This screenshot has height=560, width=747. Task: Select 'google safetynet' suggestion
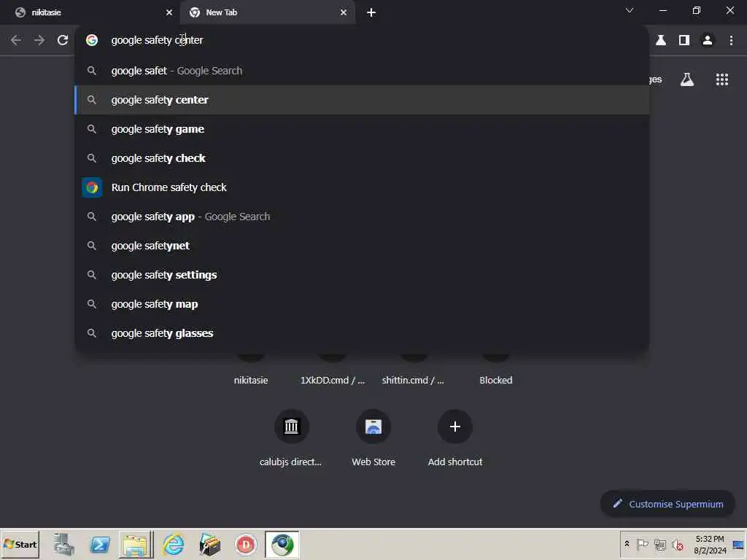pos(362,246)
